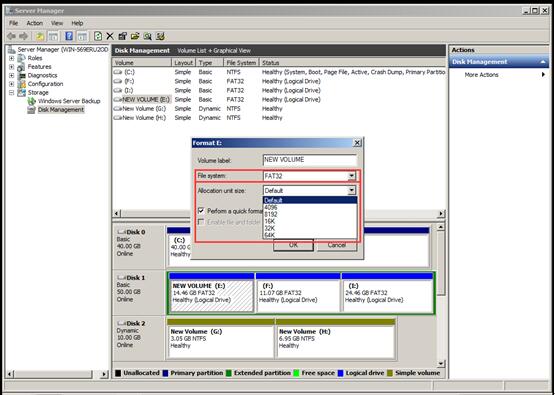Open the File system dropdown arrow

(x=351, y=176)
